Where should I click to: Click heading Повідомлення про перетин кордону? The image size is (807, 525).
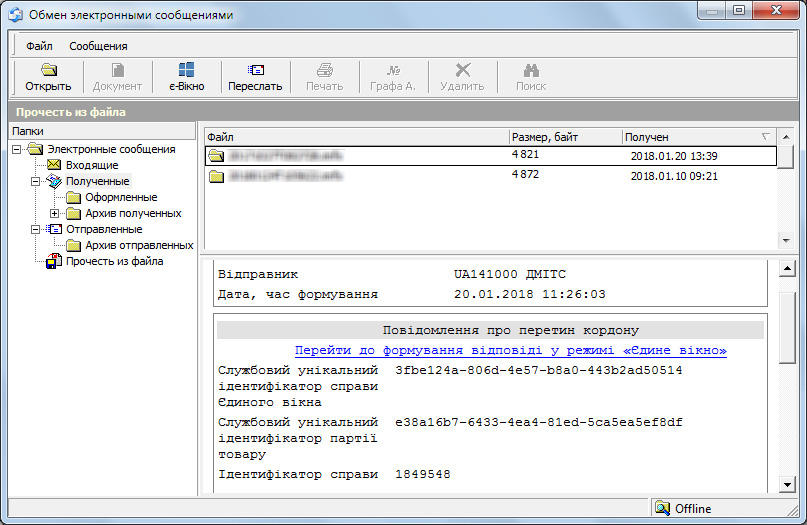point(511,330)
